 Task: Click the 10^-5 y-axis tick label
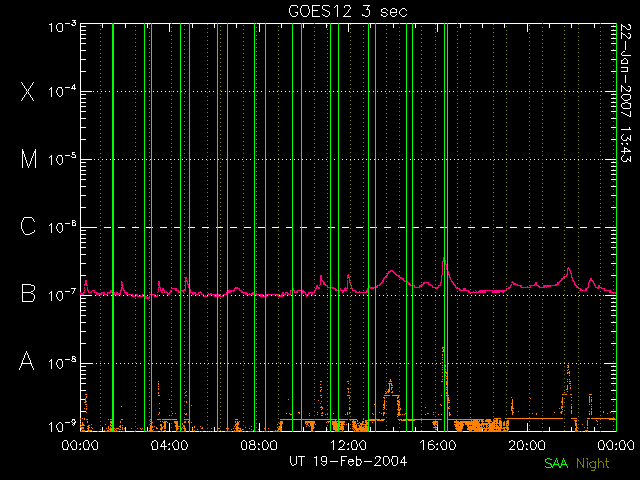point(62,159)
